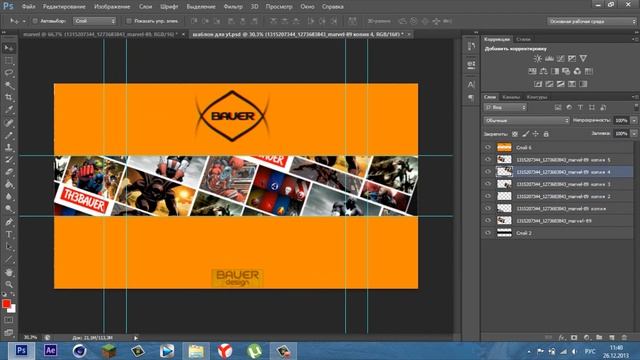
Task: Select the Zoom tool
Action: point(9,284)
